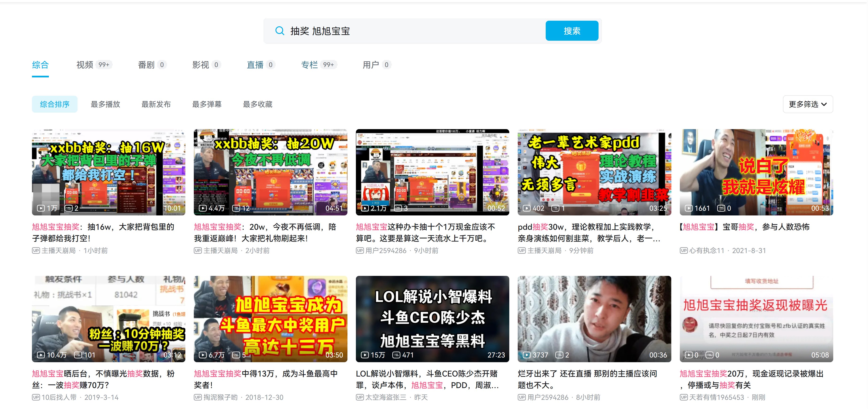Click play-count icon showing 1661
Viewport: 868px width, 409px height.
pyautogui.click(x=689, y=208)
